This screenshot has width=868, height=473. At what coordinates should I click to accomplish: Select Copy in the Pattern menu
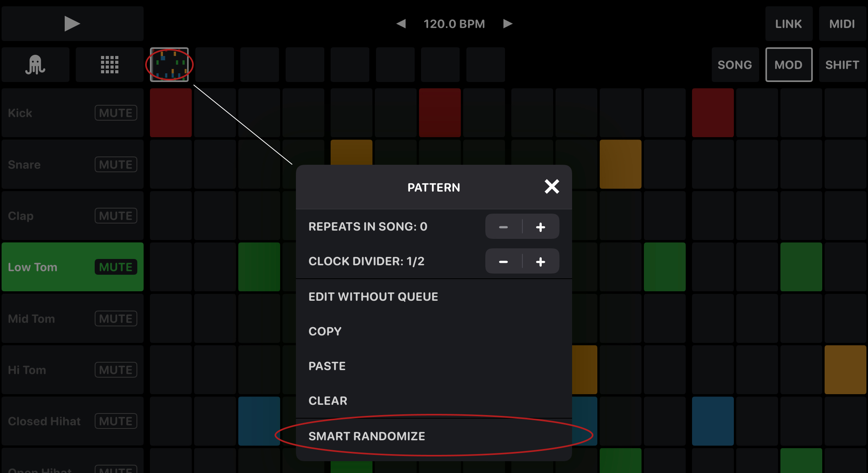click(325, 331)
